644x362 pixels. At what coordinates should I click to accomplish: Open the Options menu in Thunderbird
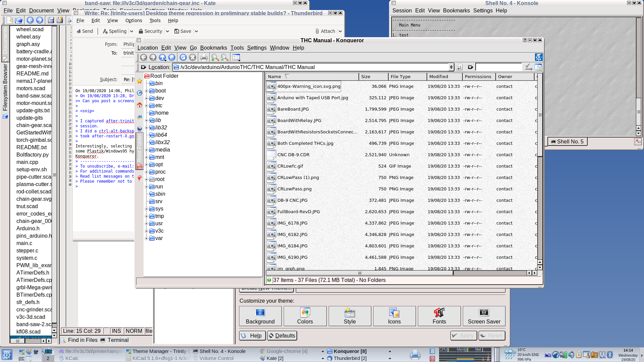pos(133,20)
